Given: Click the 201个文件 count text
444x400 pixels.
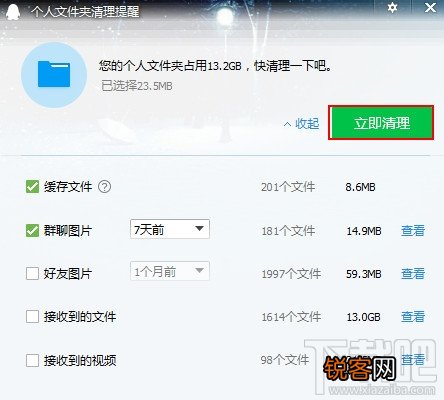Looking at the screenshot, I should point(288,187).
